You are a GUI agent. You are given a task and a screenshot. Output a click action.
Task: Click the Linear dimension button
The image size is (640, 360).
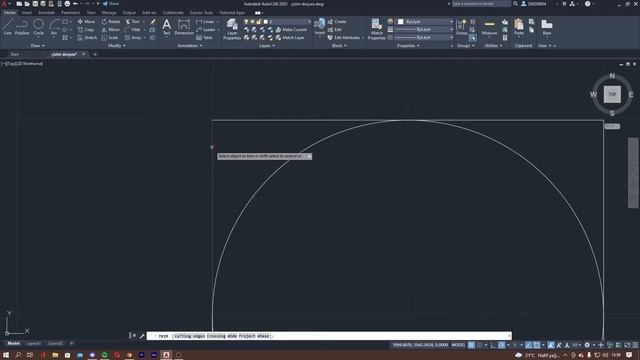205,22
